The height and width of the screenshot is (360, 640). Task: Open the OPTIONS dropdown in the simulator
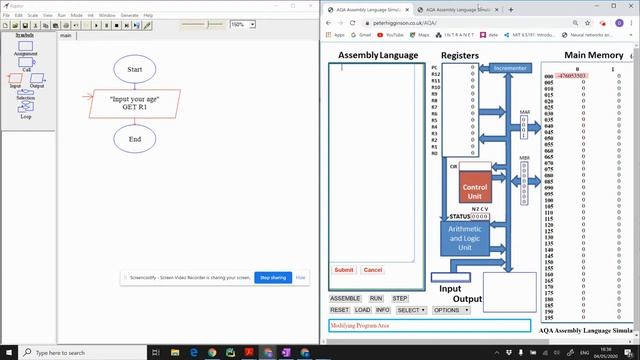click(451, 310)
